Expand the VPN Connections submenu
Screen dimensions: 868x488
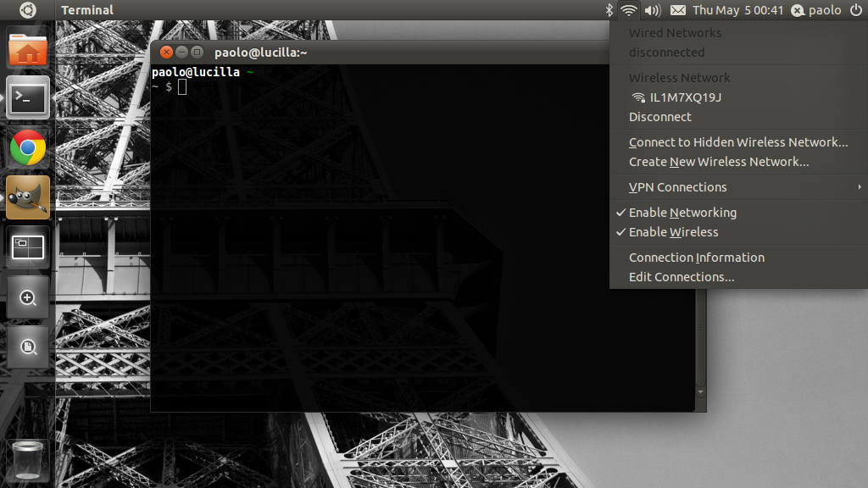738,187
